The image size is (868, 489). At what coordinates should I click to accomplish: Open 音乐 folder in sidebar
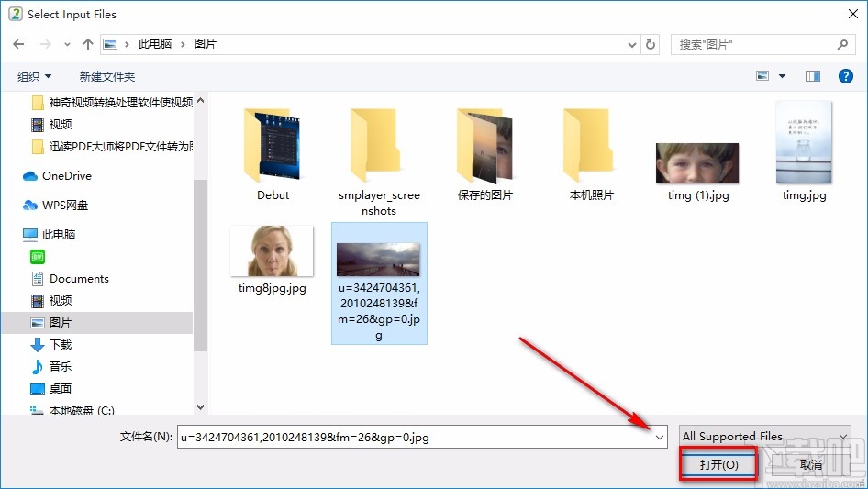(51, 367)
